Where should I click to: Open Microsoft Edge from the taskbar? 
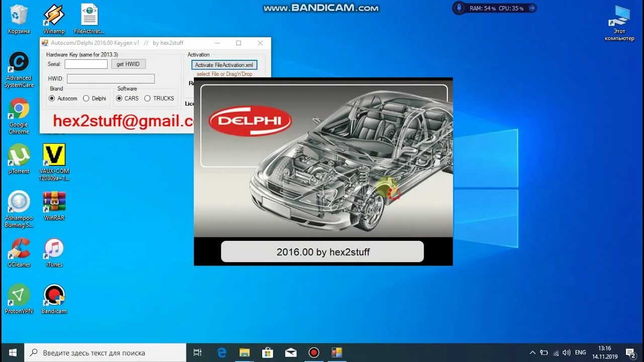coord(222,352)
